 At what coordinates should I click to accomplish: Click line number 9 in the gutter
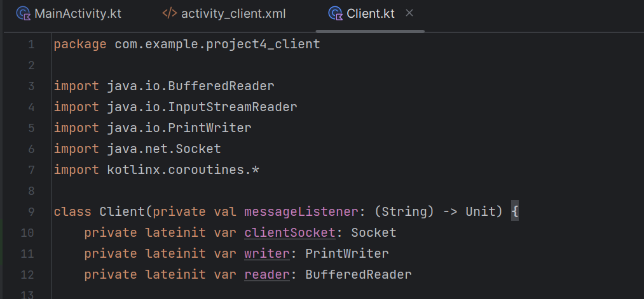(x=32, y=211)
